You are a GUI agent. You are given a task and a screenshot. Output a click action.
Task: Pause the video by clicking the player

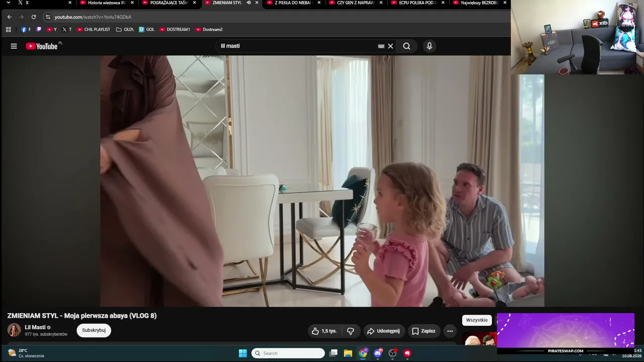click(x=322, y=181)
